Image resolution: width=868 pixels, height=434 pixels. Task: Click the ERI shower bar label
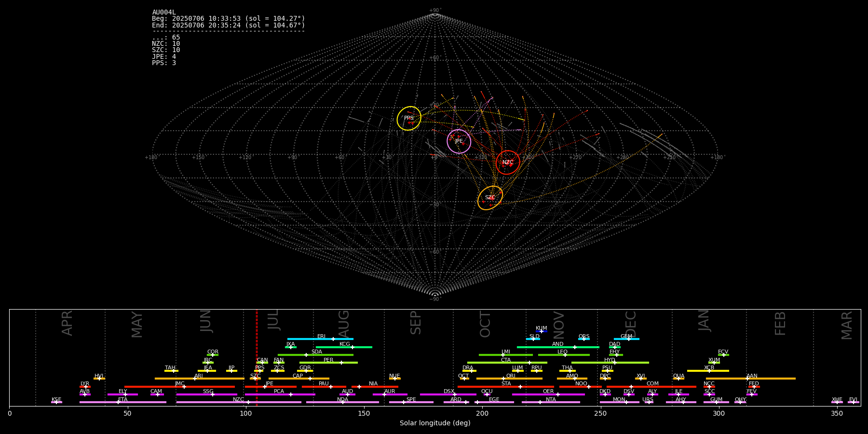click(321, 337)
